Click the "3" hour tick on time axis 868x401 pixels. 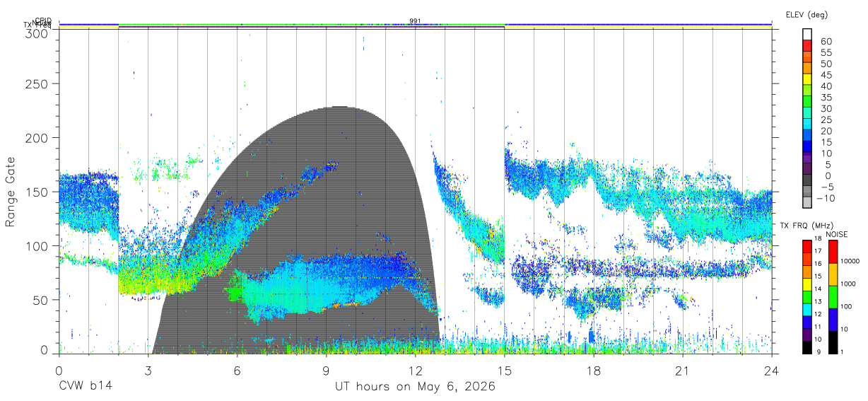pos(148,371)
